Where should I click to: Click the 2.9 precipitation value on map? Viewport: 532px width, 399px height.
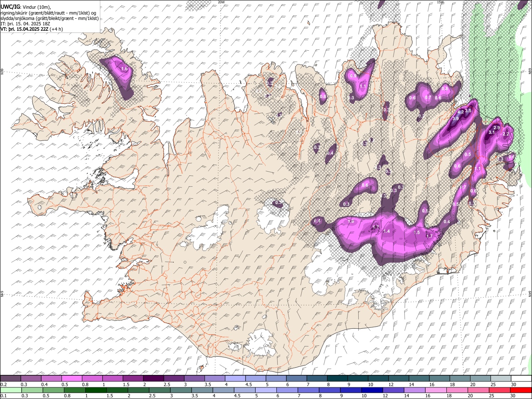click(496, 128)
